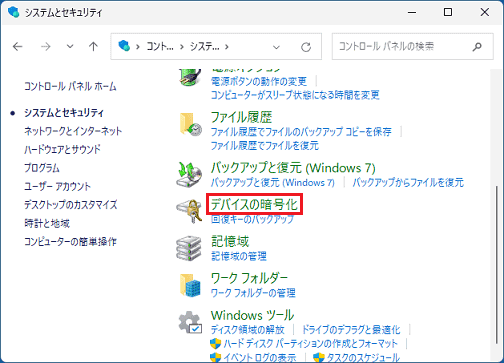The image size is (504, 363).
Task: Click shield icon beside ハード ディスク パーティション
Action: [216, 343]
